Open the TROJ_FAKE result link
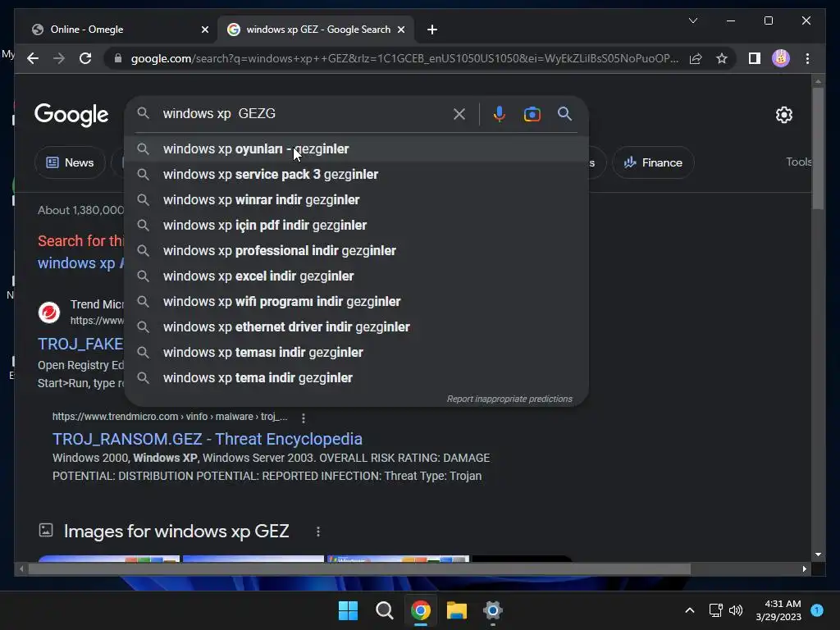Image resolution: width=840 pixels, height=630 pixels. pyautogui.click(x=80, y=344)
